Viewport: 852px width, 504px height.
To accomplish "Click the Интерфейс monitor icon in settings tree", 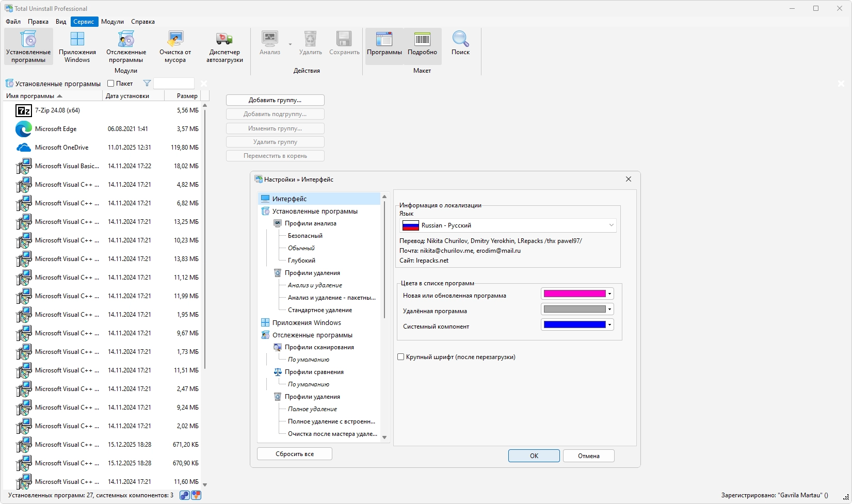I will pos(265,199).
